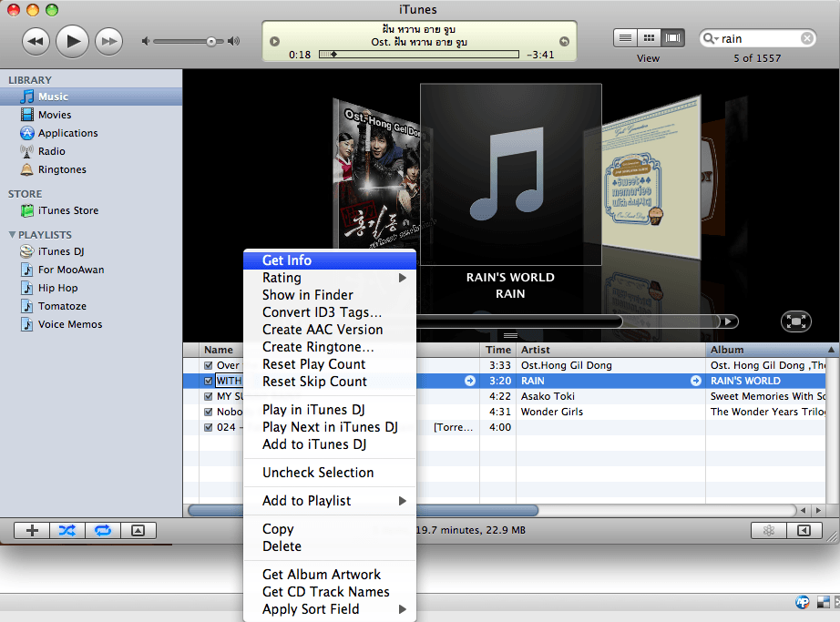
Task: Open the search magnifier options dropdown
Action: 711,38
